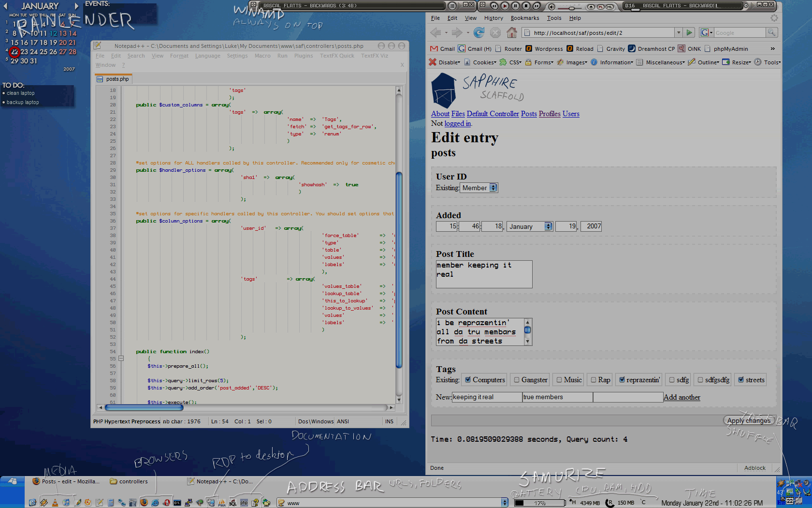Launch SQL icon from quick launch

232,503
